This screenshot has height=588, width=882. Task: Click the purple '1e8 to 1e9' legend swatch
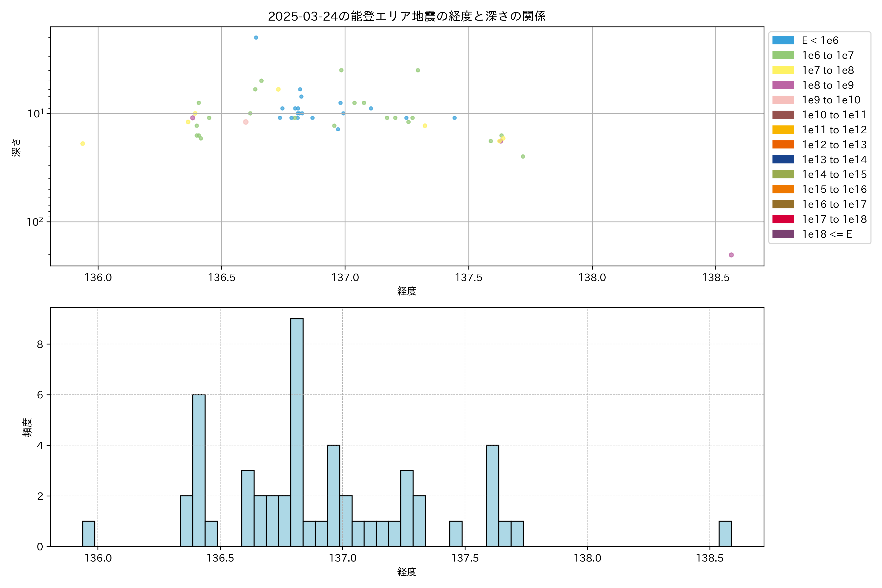(783, 85)
